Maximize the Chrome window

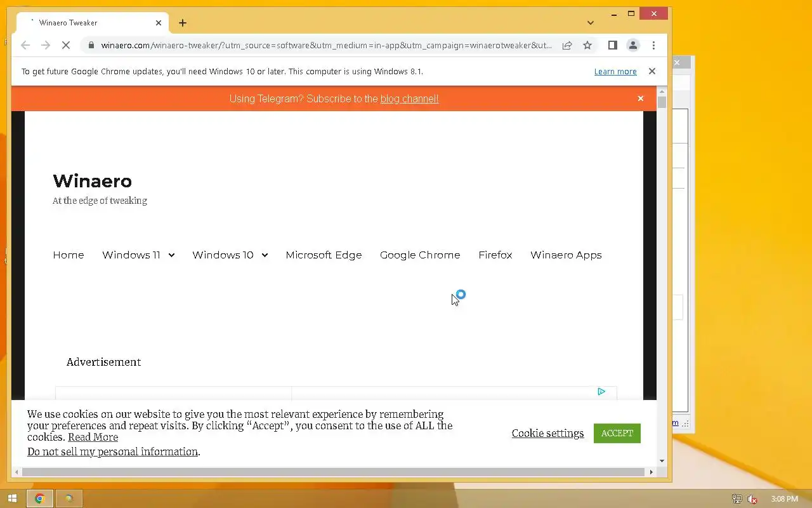click(x=631, y=13)
